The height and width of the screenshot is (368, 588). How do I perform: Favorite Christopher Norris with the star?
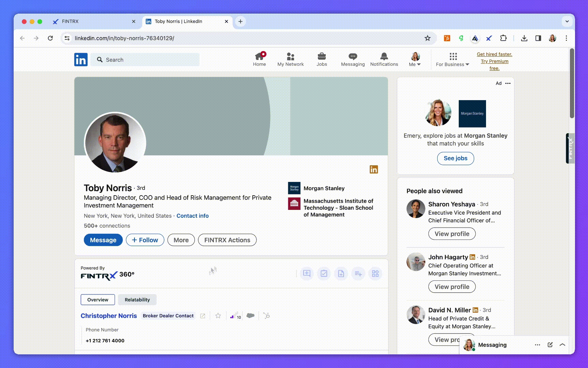pos(218,316)
